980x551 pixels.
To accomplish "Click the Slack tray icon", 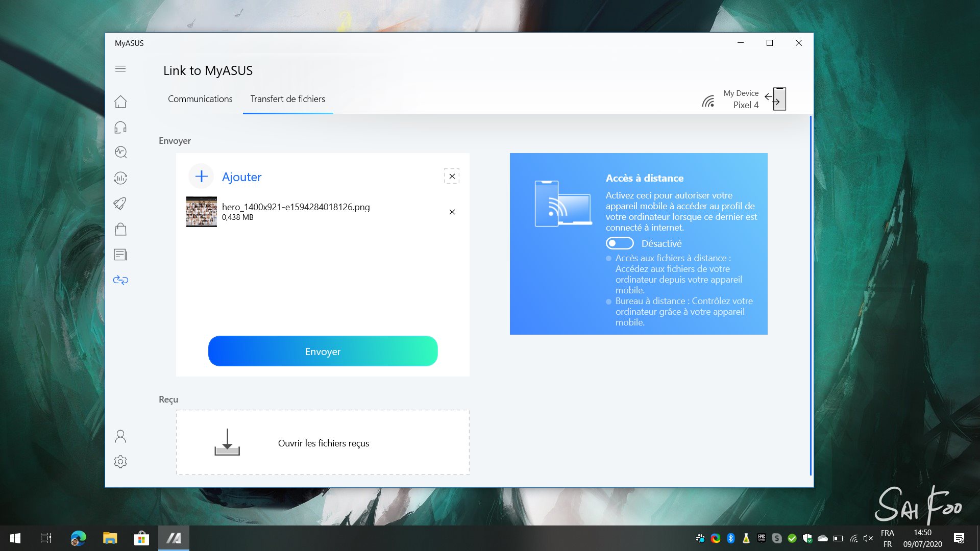I will (700, 538).
